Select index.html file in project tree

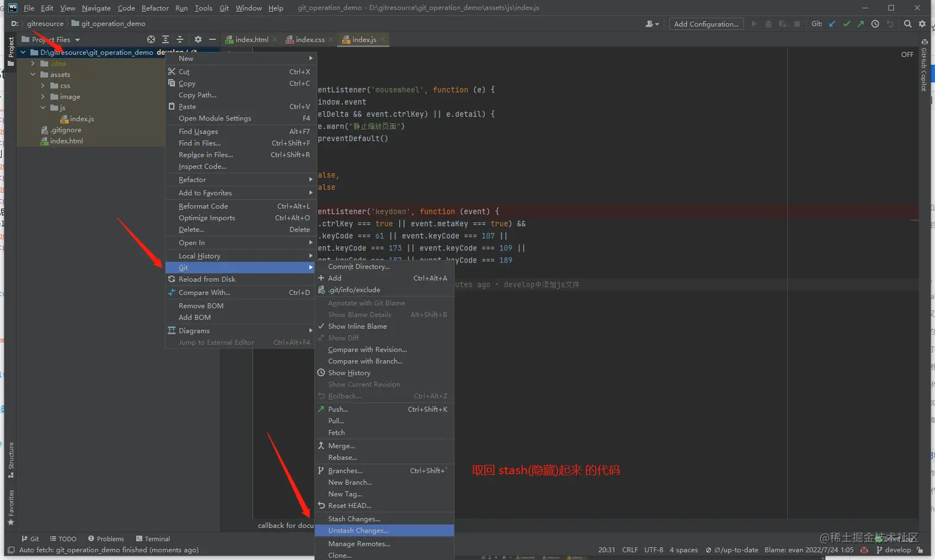tap(66, 141)
